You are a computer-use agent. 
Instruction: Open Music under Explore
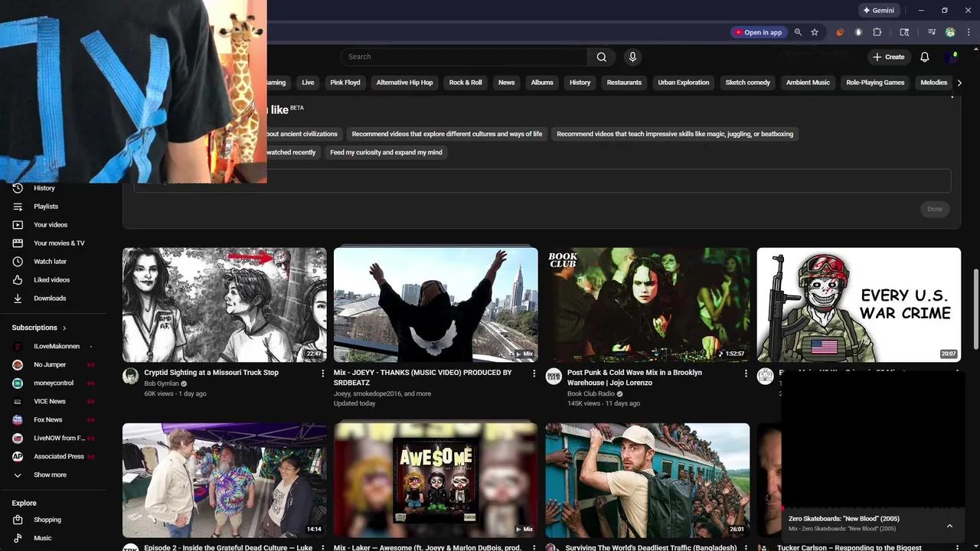click(43, 538)
